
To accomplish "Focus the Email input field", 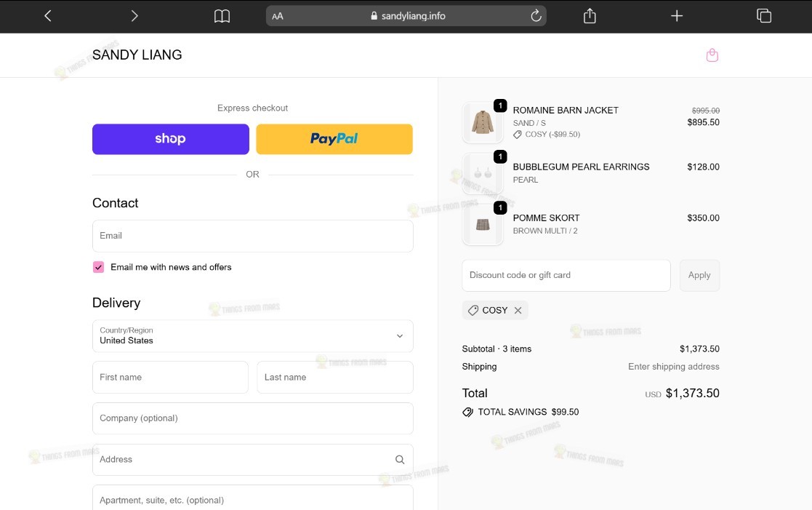I will click(x=253, y=236).
